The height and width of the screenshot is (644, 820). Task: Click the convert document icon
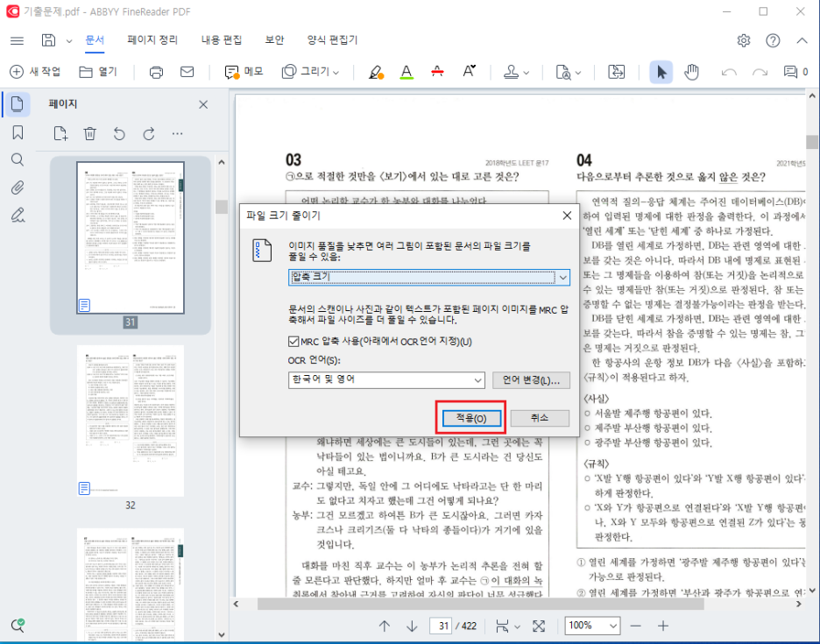(616, 72)
